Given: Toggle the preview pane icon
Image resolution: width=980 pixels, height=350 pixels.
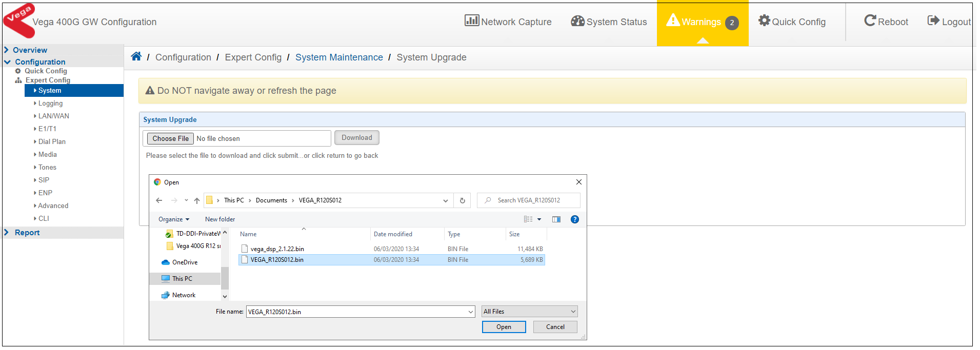Looking at the screenshot, I should [556, 219].
